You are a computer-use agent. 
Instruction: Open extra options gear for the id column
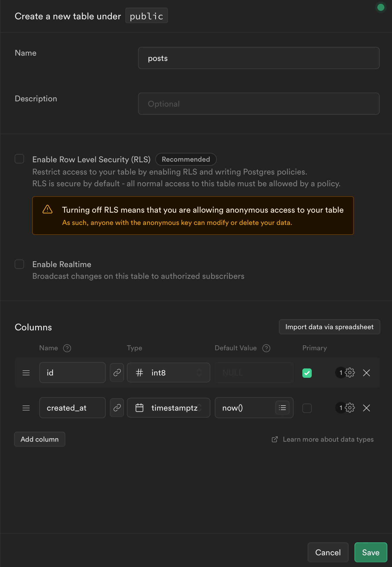(350, 373)
